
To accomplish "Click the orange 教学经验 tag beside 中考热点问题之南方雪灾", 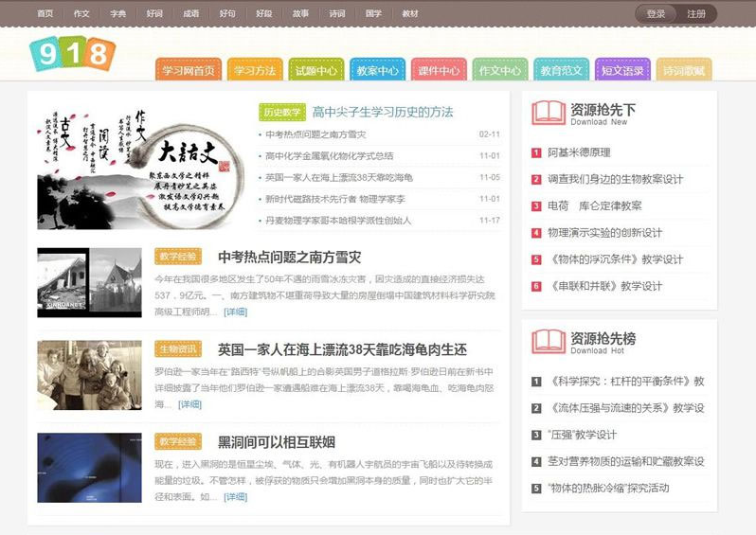I will coord(178,257).
